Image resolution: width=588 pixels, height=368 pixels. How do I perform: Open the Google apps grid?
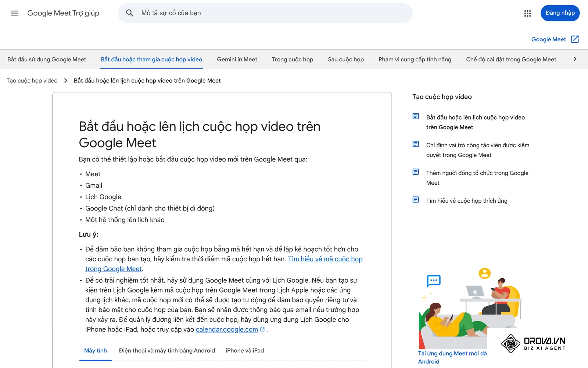(527, 13)
